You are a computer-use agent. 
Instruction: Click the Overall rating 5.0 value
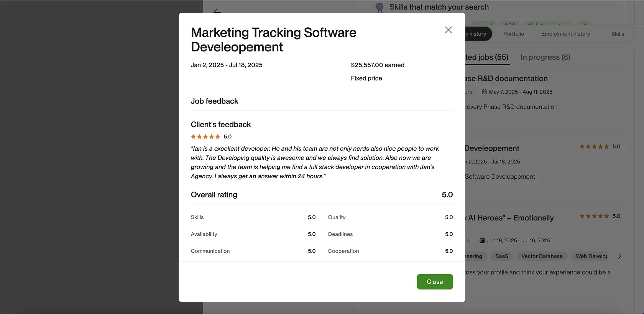[x=447, y=195]
